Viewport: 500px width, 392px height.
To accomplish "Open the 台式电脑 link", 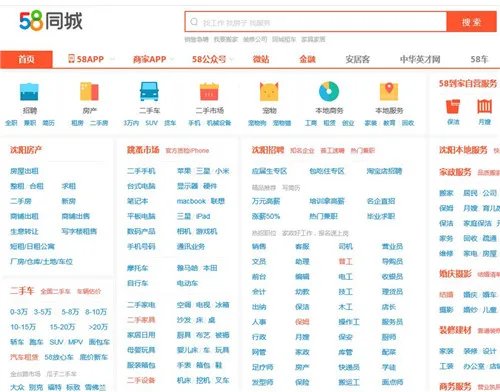I will (141, 186).
